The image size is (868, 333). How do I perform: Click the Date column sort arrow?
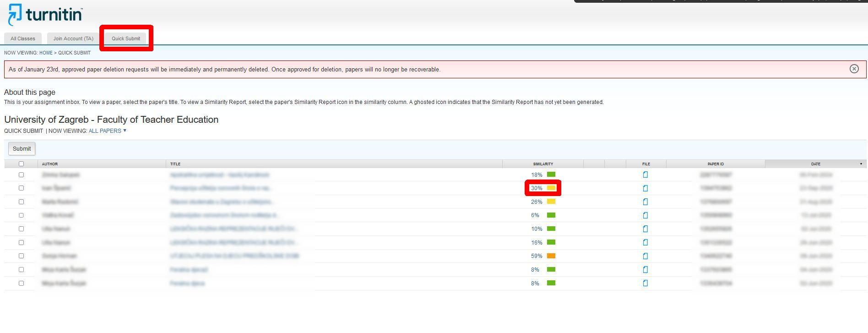[861, 164]
